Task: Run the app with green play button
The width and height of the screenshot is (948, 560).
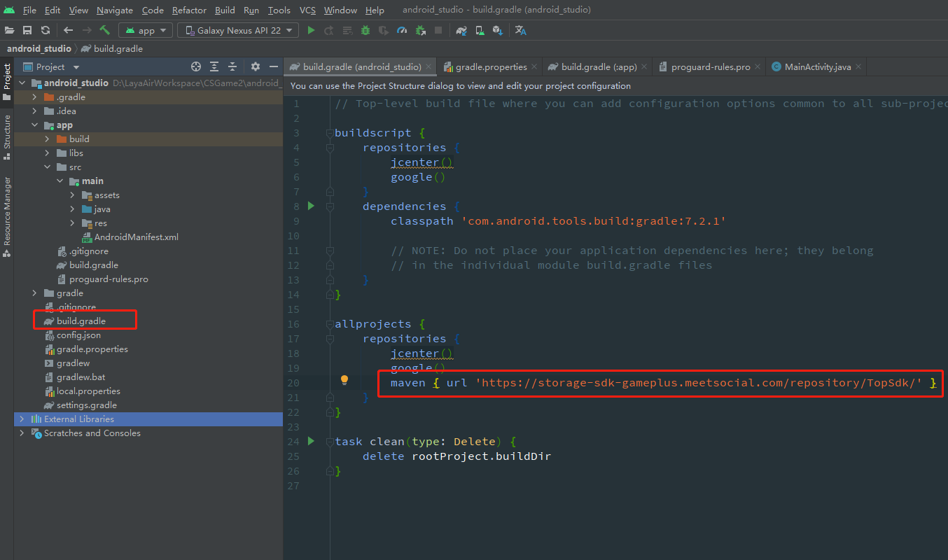Action: [311, 30]
